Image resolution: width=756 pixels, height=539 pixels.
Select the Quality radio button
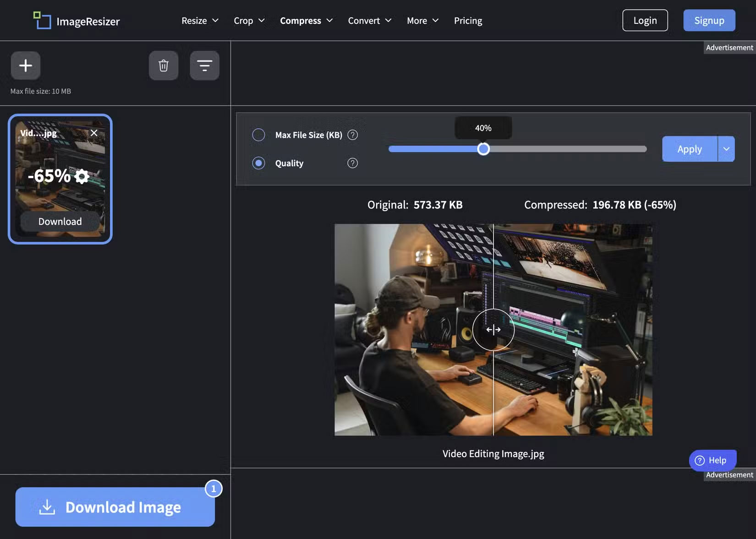[x=258, y=163]
